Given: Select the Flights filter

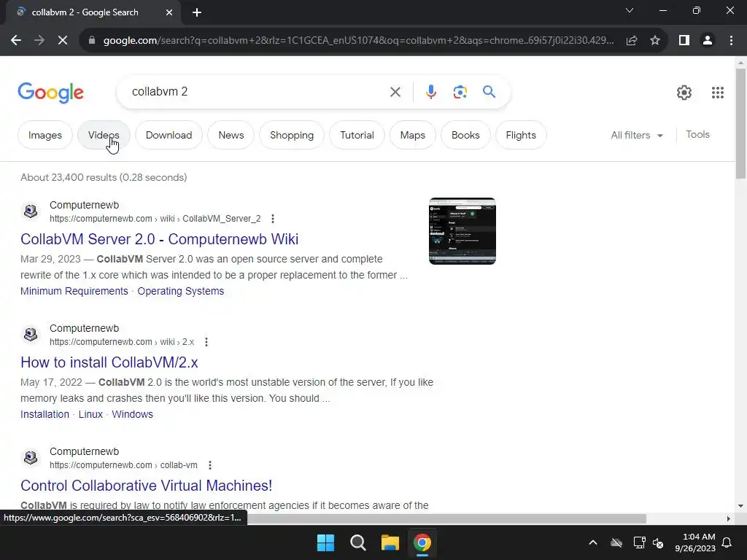Looking at the screenshot, I should pyautogui.click(x=521, y=135).
